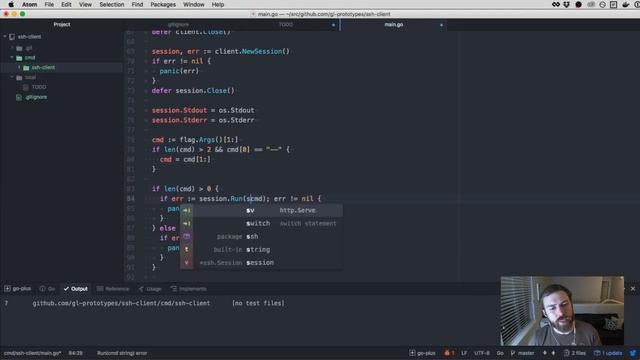Viewport: 640px width, 360px height.
Task: Open the File menu
Action: (x=49, y=4)
